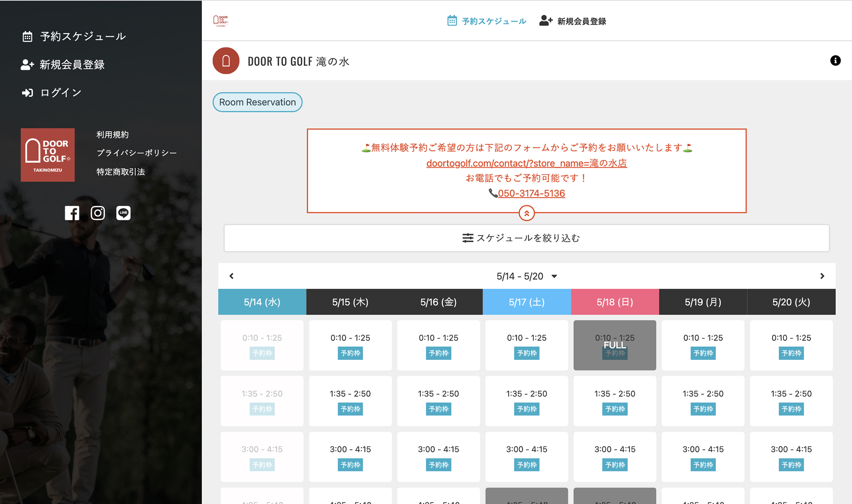This screenshot has height=504, width=852.
Task: Book the 5/19 1:35 - 2:50 slot
Action: 703,401
